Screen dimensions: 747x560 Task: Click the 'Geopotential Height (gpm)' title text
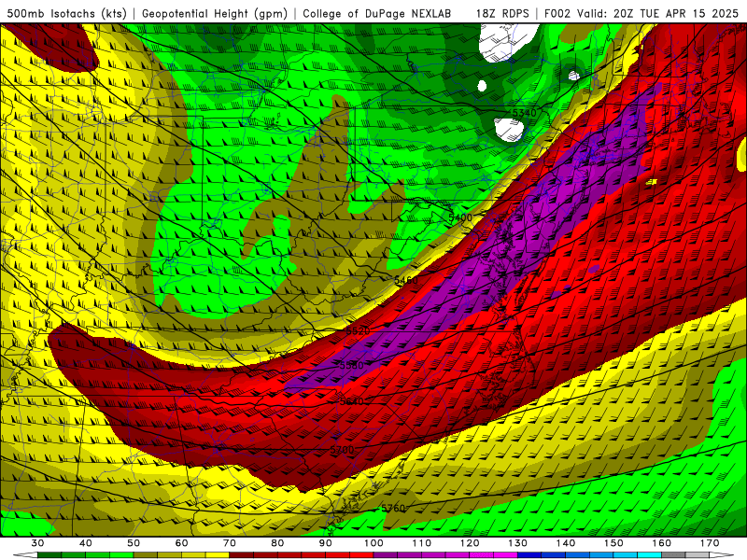point(215,14)
